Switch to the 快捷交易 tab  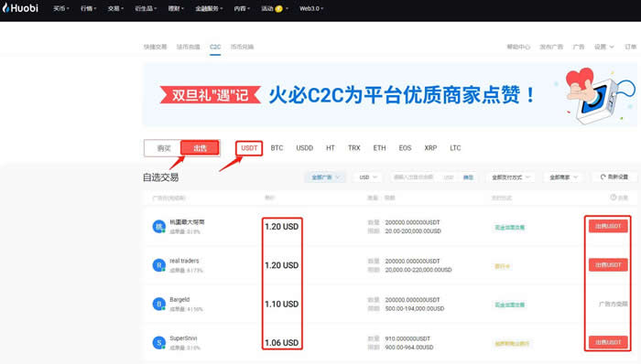(155, 47)
